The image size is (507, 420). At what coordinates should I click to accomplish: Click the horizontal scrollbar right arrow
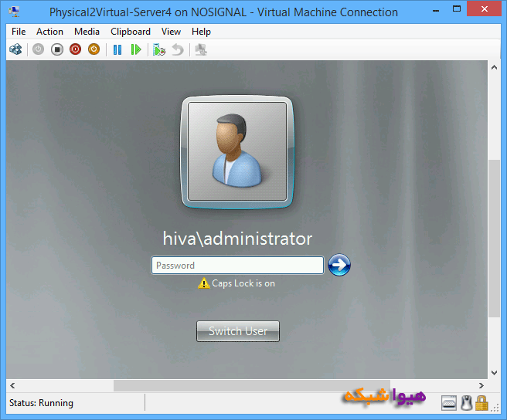coord(481,385)
